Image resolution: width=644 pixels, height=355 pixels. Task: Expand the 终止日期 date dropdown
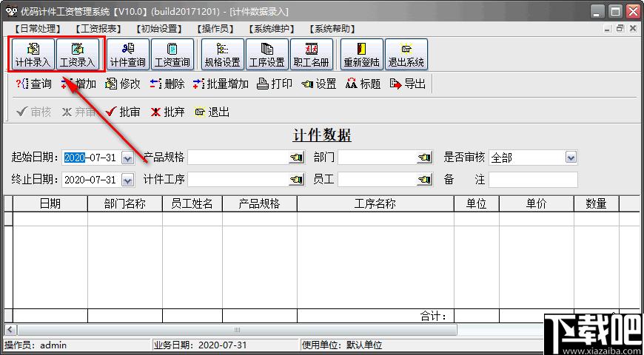click(128, 180)
